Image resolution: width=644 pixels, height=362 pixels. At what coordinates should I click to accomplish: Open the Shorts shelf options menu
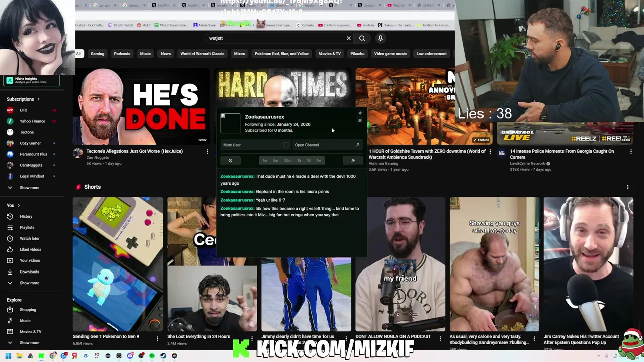pos(627,187)
